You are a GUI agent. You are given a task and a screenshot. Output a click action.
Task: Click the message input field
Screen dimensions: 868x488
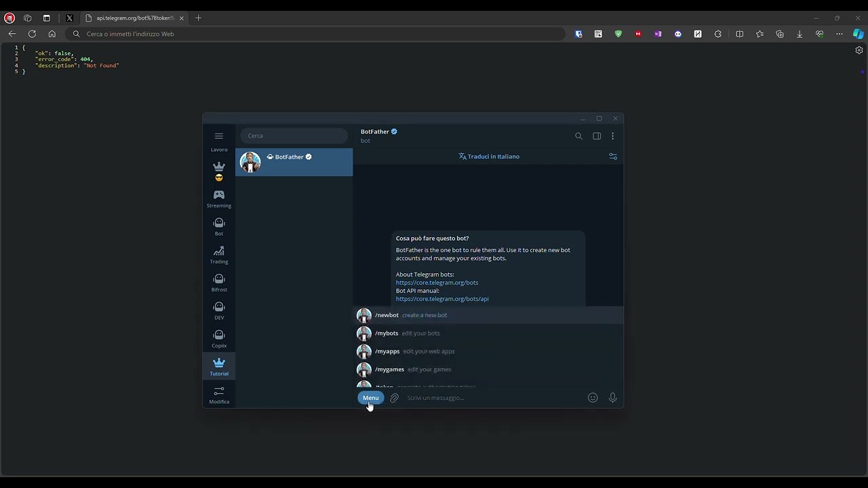point(494,398)
